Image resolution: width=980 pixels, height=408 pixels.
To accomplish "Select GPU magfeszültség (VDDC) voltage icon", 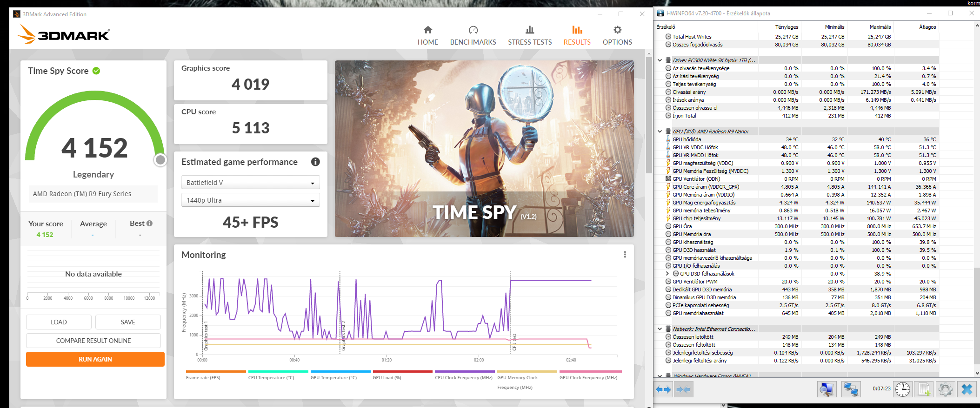I will [x=668, y=163].
